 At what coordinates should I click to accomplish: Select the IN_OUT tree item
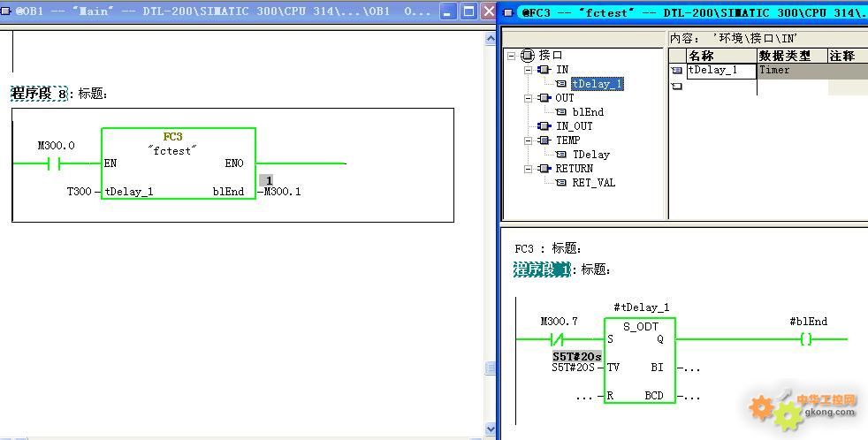tap(574, 126)
